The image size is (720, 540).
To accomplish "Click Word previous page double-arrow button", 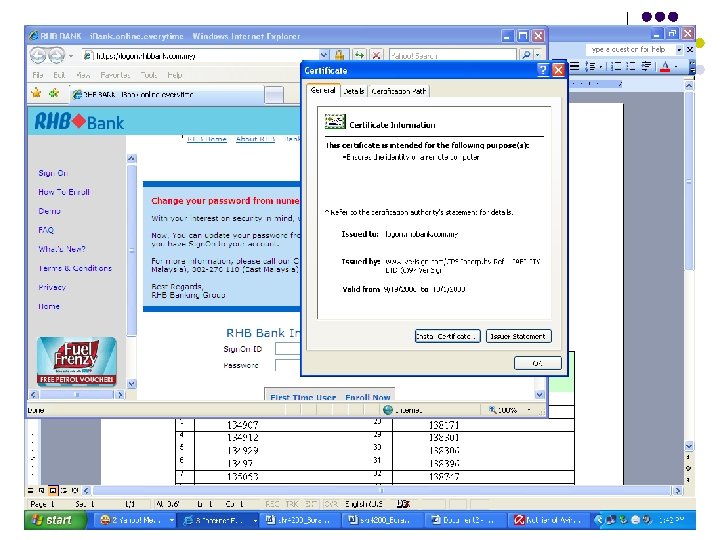I will coord(688,458).
